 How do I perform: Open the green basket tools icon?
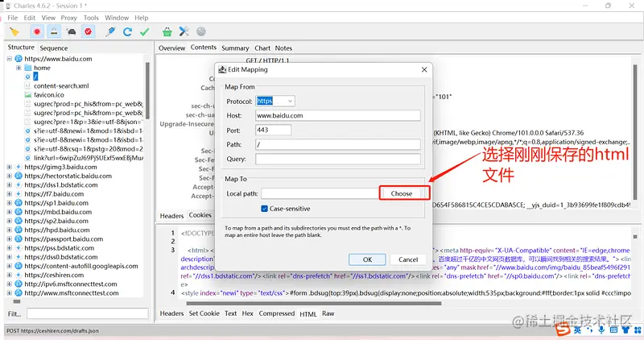(x=167, y=31)
